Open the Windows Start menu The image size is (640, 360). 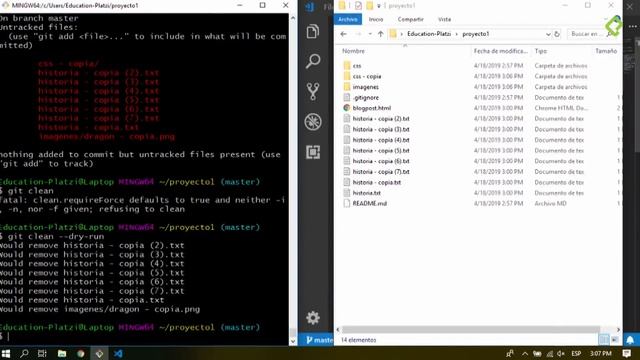6,353
